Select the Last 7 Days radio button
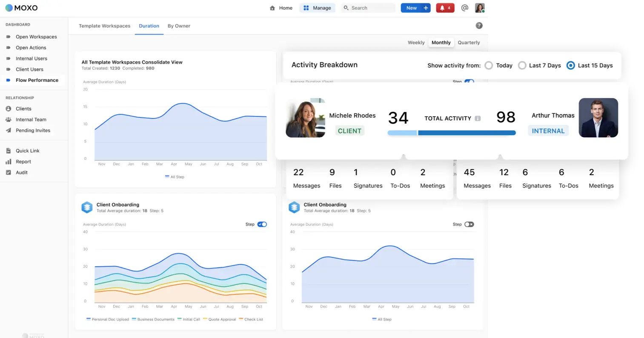 coord(522,65)
